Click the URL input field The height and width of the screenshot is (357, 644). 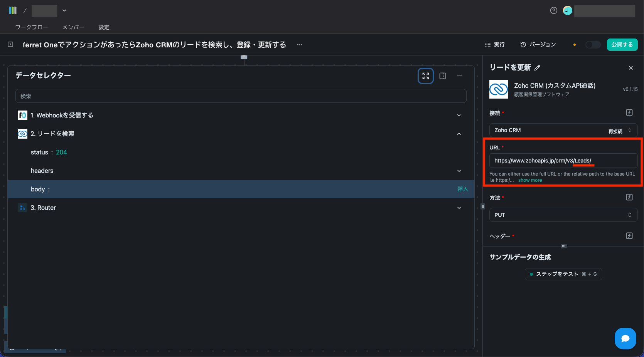[563, 161]
